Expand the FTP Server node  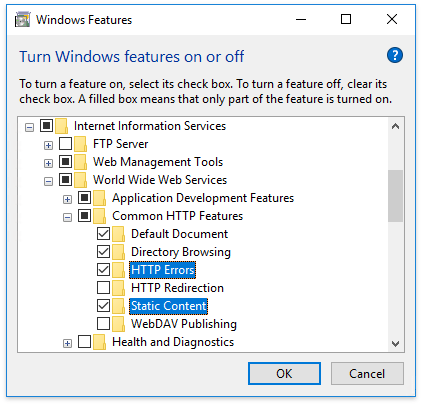point(48,145)
